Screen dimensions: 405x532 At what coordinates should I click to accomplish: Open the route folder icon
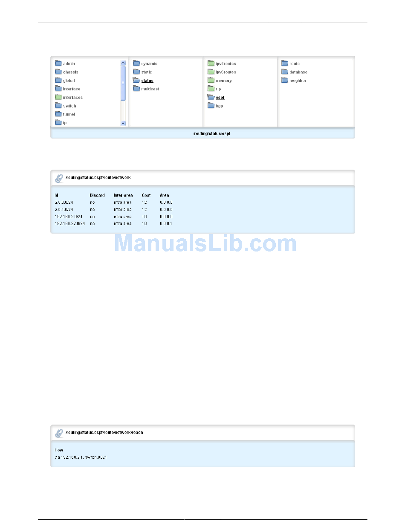(285, 64)
